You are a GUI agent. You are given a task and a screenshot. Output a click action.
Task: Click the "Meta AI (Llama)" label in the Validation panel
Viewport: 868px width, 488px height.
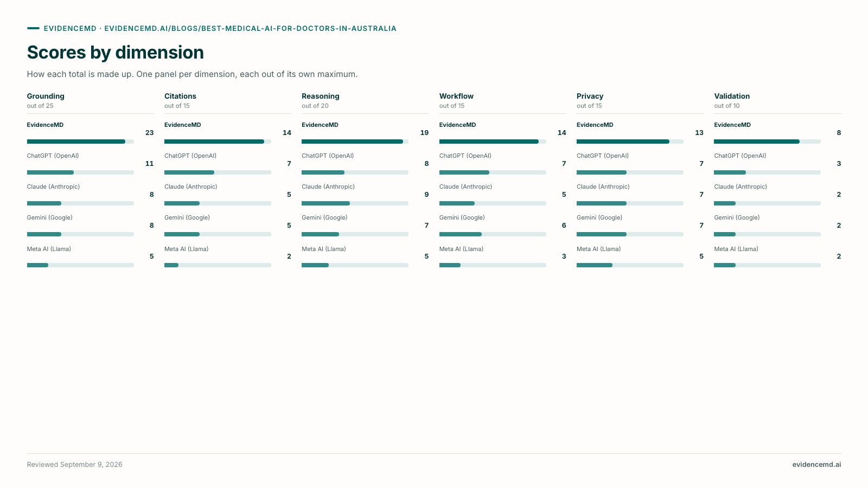pos(736,249)
